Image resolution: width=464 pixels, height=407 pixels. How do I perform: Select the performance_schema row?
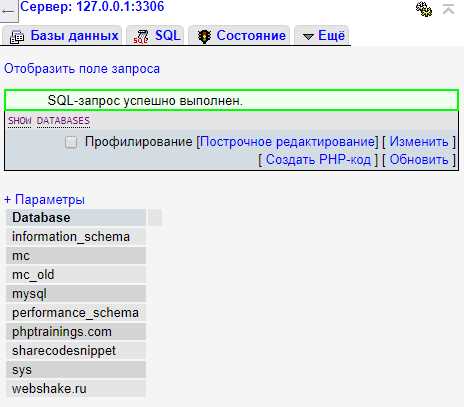pyautogui.click(x=76, y=313)
